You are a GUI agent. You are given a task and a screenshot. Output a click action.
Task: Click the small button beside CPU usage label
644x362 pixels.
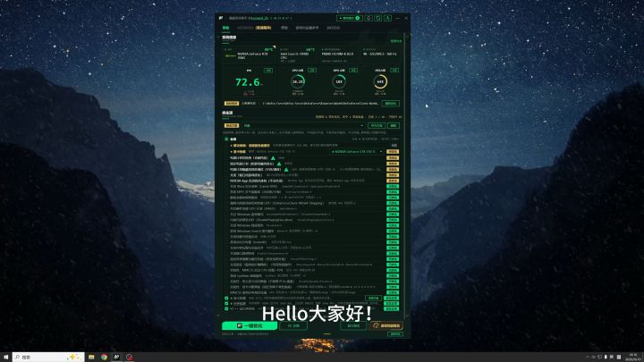pyautogui.click(x=312, y=71)
